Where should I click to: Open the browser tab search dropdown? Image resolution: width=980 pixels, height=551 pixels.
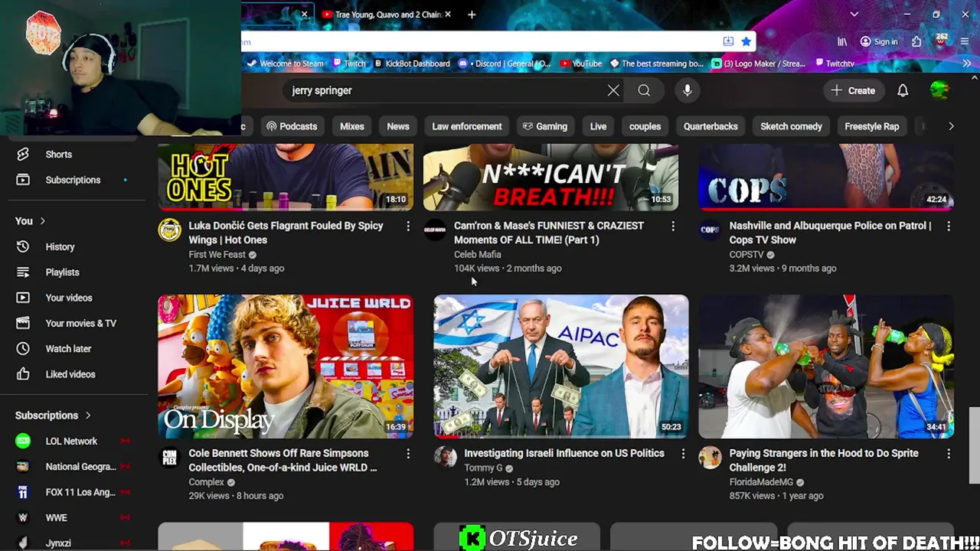pos(854,15)
